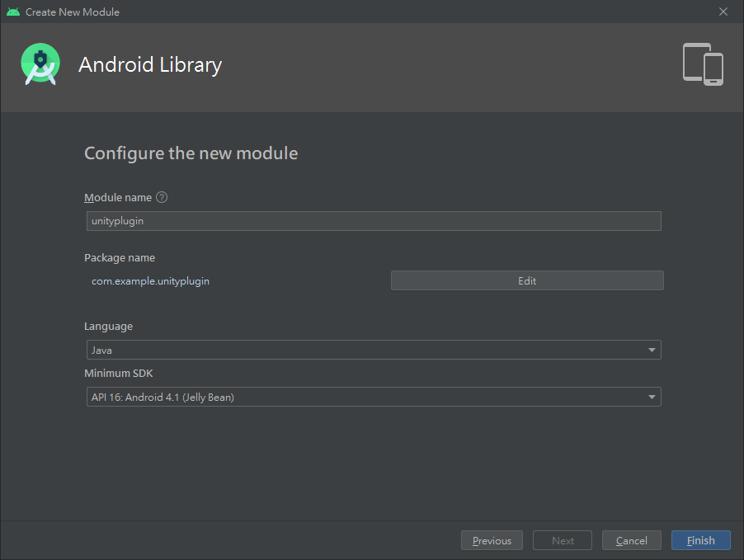Click the Minimum SDK label
The height and width of the screenshot is (560, 744).
tap(119, 374)
